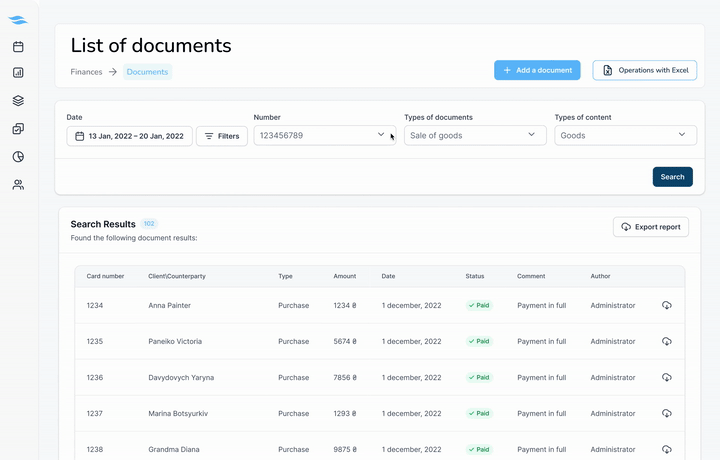Download document for card 1234
The height and width of the screenshot is (460, 720).
tap(667, 306)
